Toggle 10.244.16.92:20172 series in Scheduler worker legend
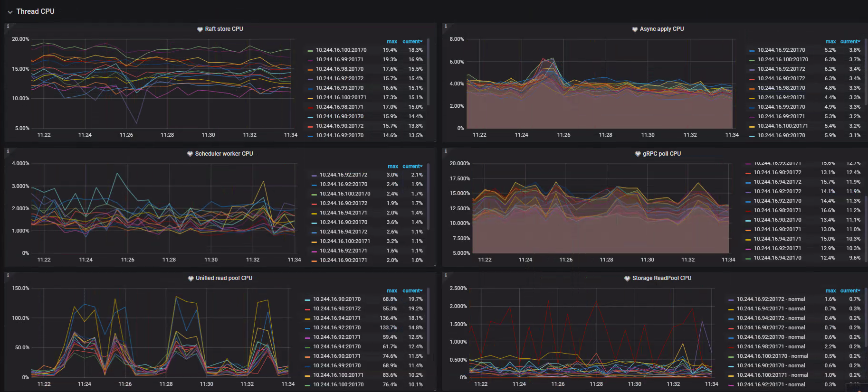Screen dimensions: 868x392 point(343,175)
